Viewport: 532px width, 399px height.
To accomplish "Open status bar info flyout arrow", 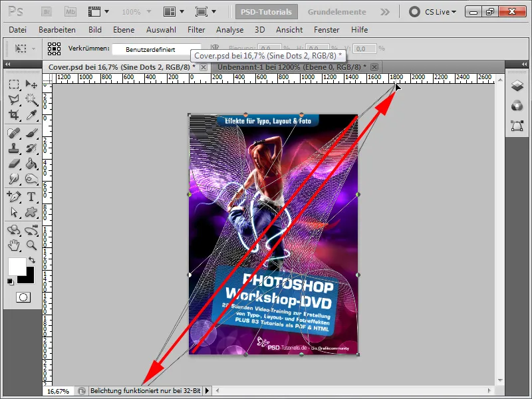I will [x=207, y=390].
